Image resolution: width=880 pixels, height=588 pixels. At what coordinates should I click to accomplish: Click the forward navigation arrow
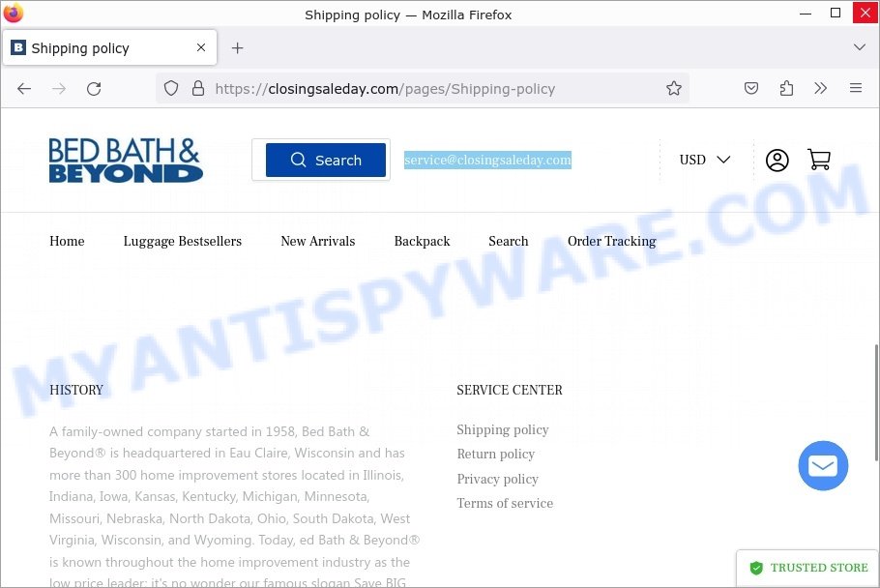click(59, 89)
